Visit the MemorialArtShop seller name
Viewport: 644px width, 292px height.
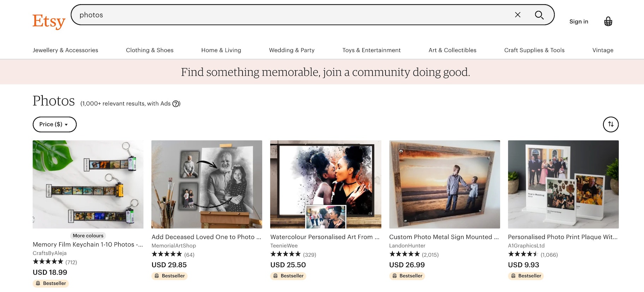pos(174,245)
